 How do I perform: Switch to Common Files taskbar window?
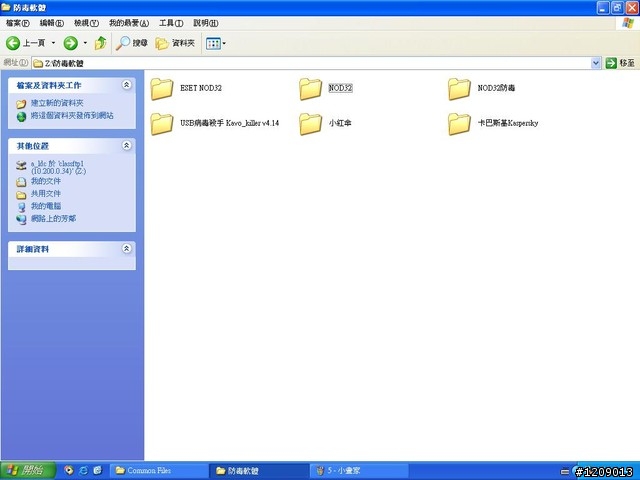[x=160, y=471]
